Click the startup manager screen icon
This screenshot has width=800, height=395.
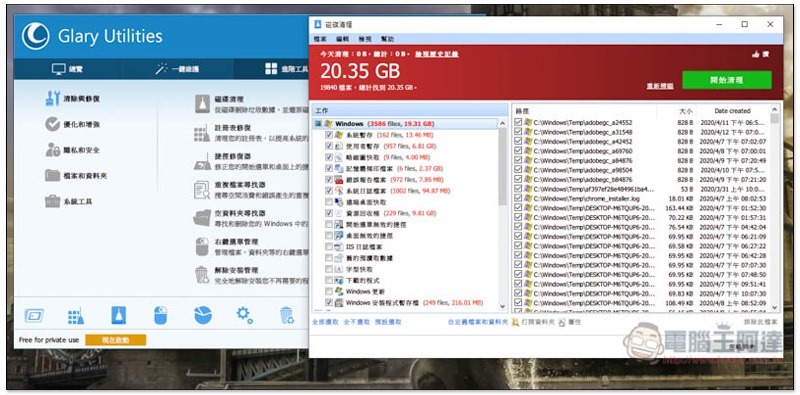pos(34,316)
